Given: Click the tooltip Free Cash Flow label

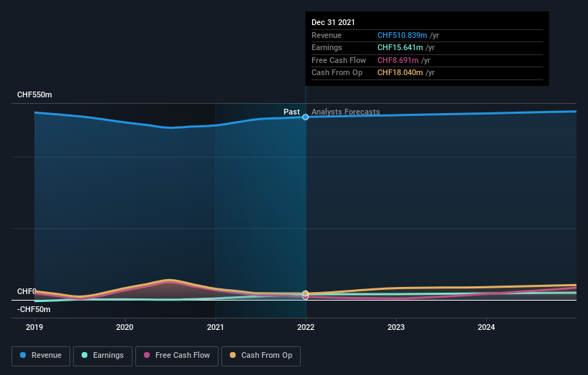Looking at the screenshot, I should point(339,60).
